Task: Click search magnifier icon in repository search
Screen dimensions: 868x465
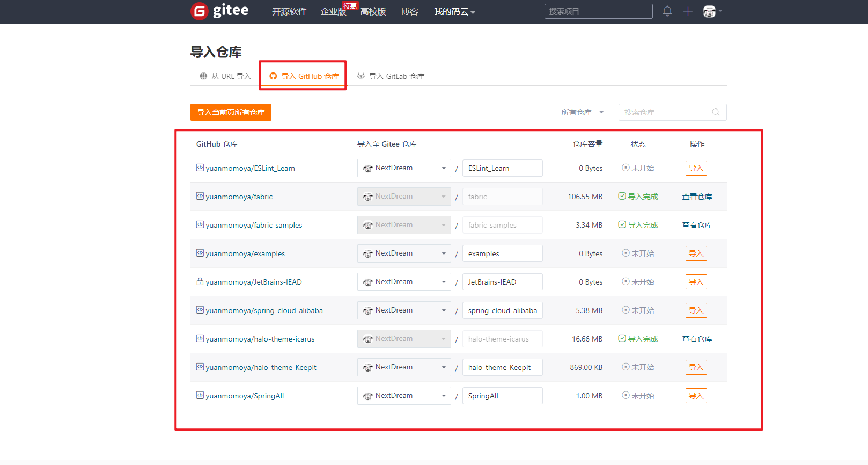Action: pos(716,112)
